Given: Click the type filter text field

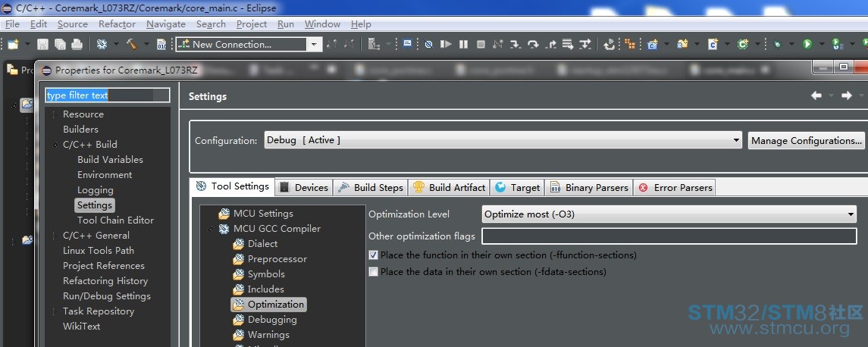Looking at the screenshot, I should click(x=108, y=95).
